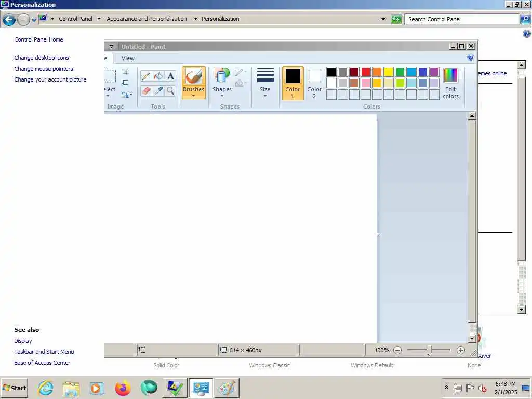
Task: Click the taskbar clock showing 6:48 PM
Action: pos(505,384)
